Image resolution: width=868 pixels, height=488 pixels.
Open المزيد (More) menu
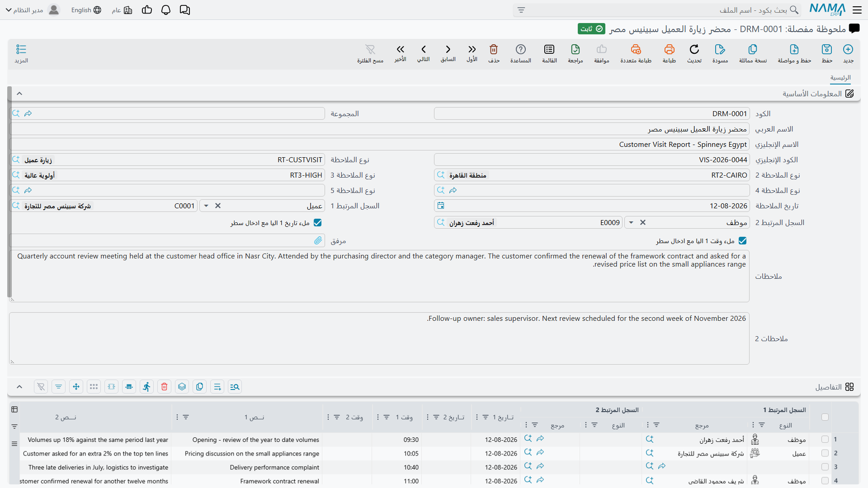tap(21, 53)
